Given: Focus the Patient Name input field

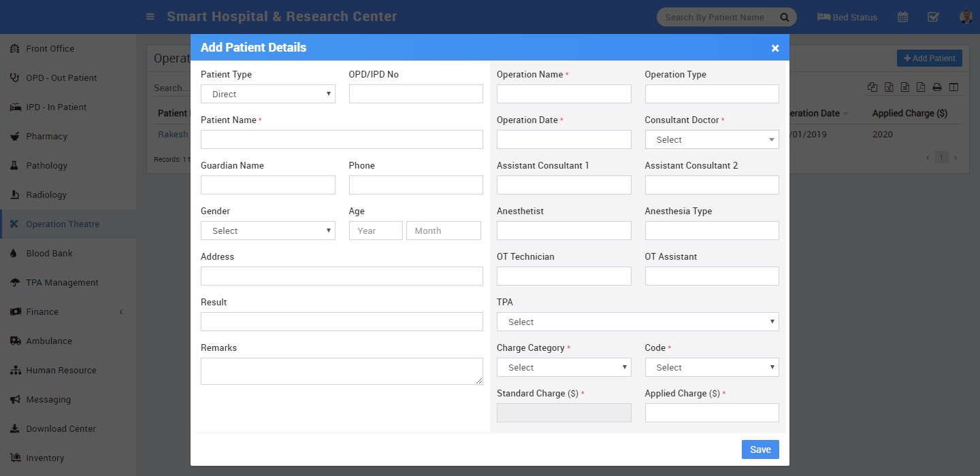Looking at the screenshot, I should (x=342, y=139).
